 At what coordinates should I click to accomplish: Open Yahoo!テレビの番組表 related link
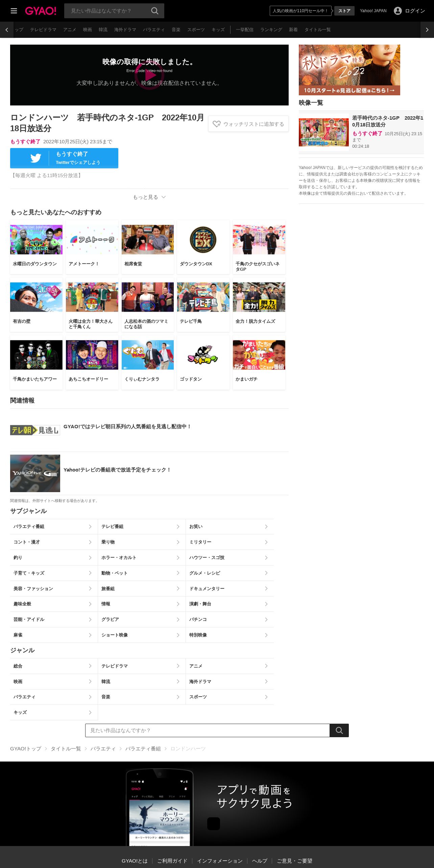pos(117,470)
